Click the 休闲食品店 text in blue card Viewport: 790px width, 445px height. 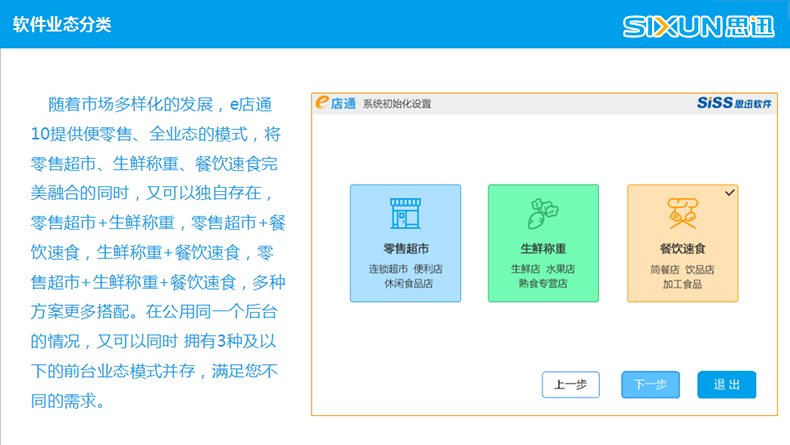(405, 284)
